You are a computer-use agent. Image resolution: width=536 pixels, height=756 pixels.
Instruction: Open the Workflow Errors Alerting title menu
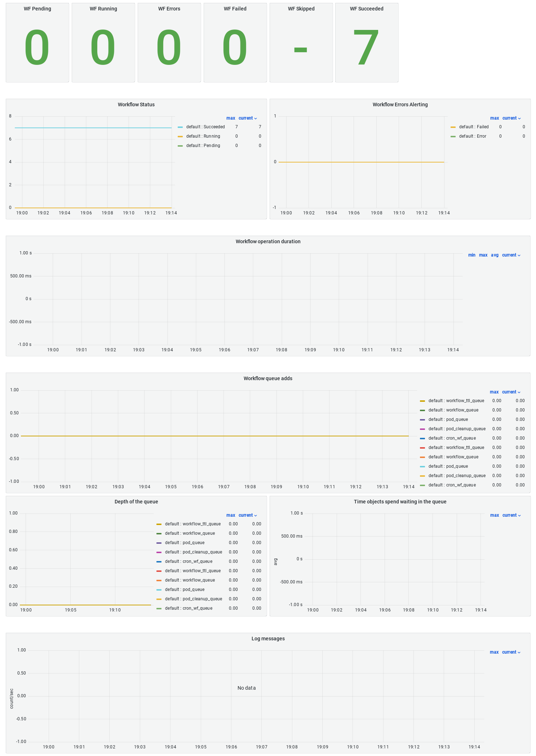400,104
